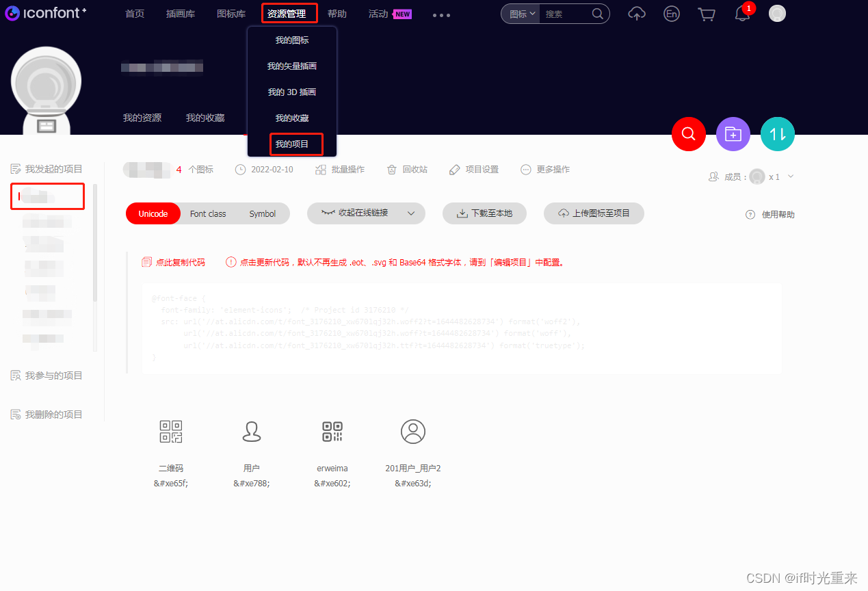Click the 二维码 icon

[x=171, y=432]
